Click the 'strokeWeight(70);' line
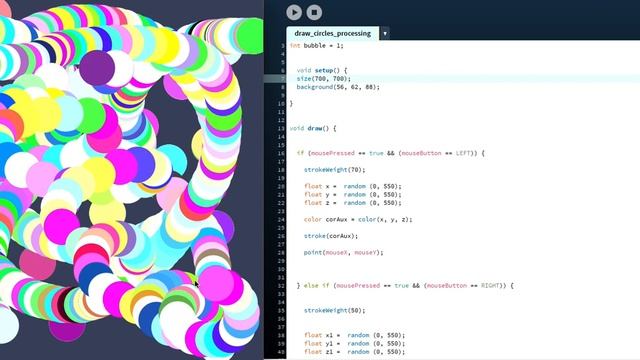640x360 pixels. 335,170
